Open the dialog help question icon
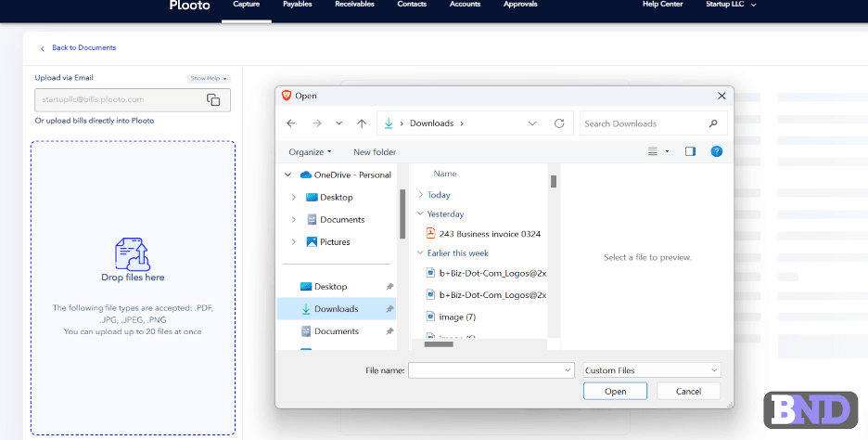 716,151
